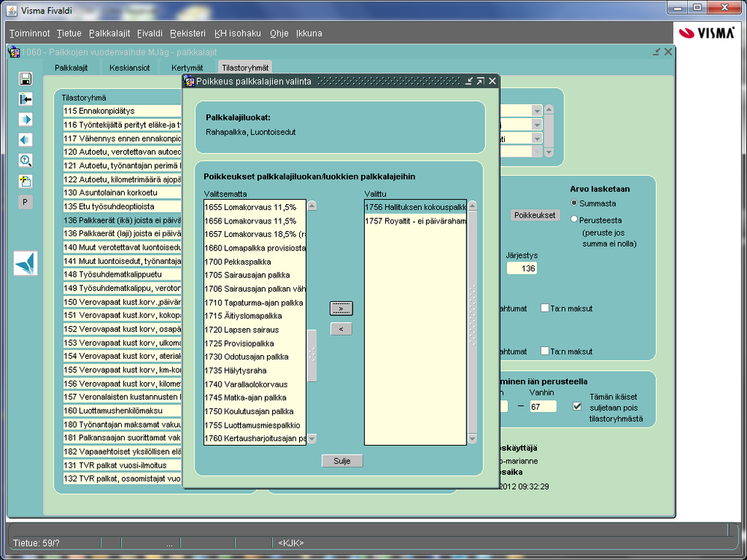Click the Save (floppy disk) toolbar icon
The height and width of the screenshot is (560, 747).
point(25,79)
